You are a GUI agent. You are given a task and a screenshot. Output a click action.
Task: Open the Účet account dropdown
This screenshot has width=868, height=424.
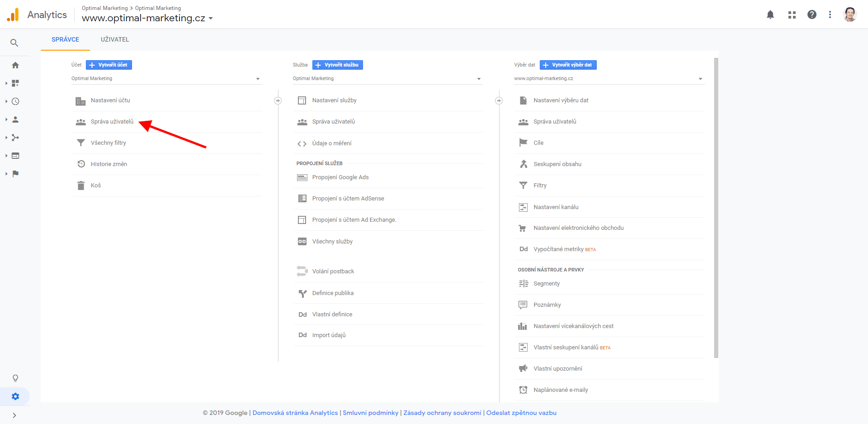(166, 79)
